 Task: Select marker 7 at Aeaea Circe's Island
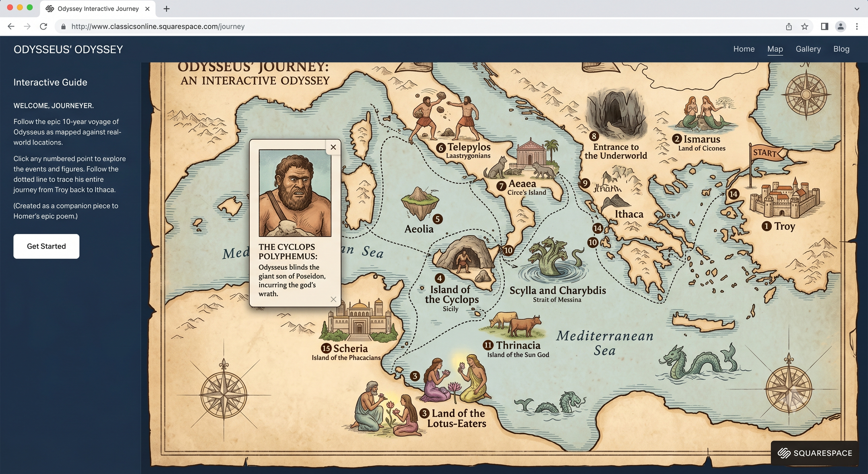coord(501,186)
